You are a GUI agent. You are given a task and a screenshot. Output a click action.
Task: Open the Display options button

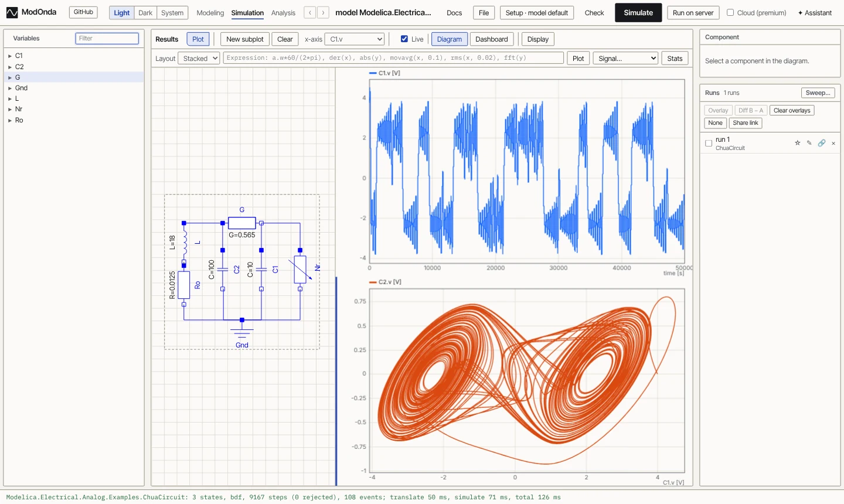click(538, 39)
